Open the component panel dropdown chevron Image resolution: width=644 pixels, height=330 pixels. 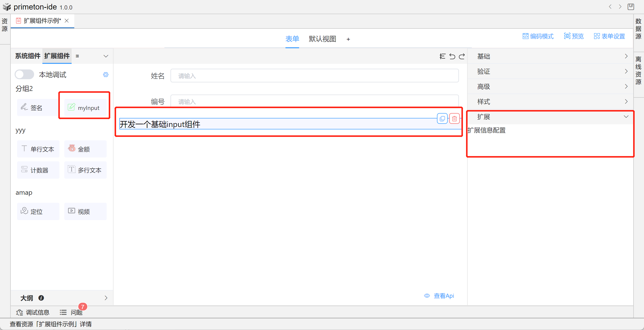click(106, 56)
